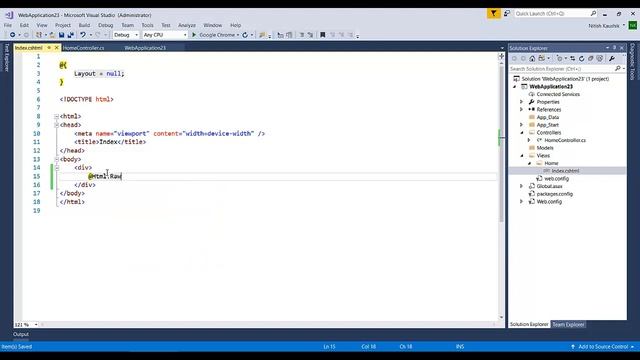Click the Collapse All icon in Solution Explorer

(591, 58)
